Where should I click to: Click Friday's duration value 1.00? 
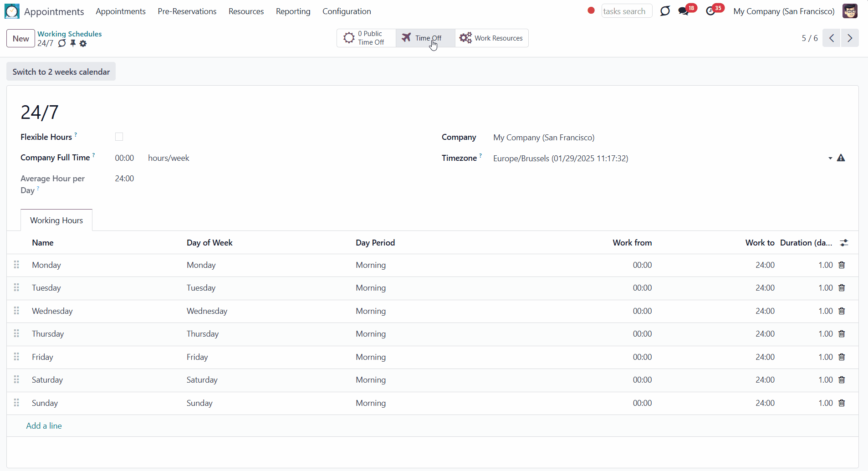pyautogui.click(x=825, y=357)
